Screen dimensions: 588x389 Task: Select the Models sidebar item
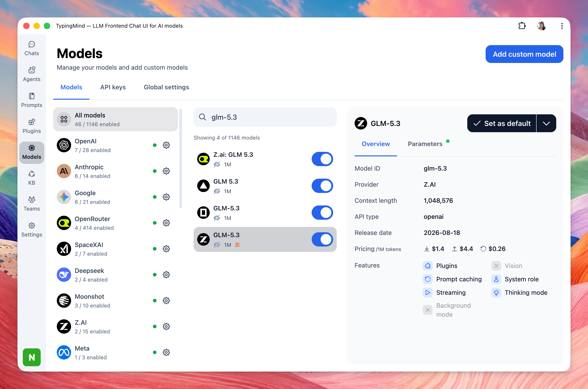click(32, 152)
